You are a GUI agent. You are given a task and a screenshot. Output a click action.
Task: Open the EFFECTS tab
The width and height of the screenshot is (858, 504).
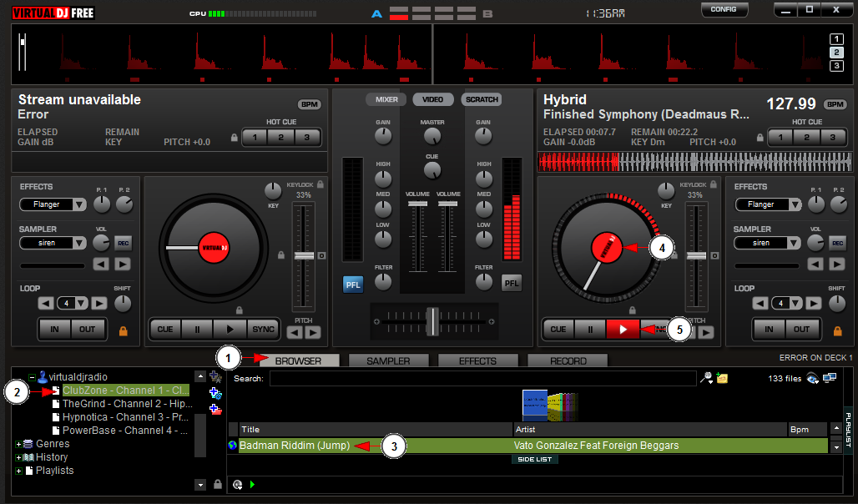477,361
